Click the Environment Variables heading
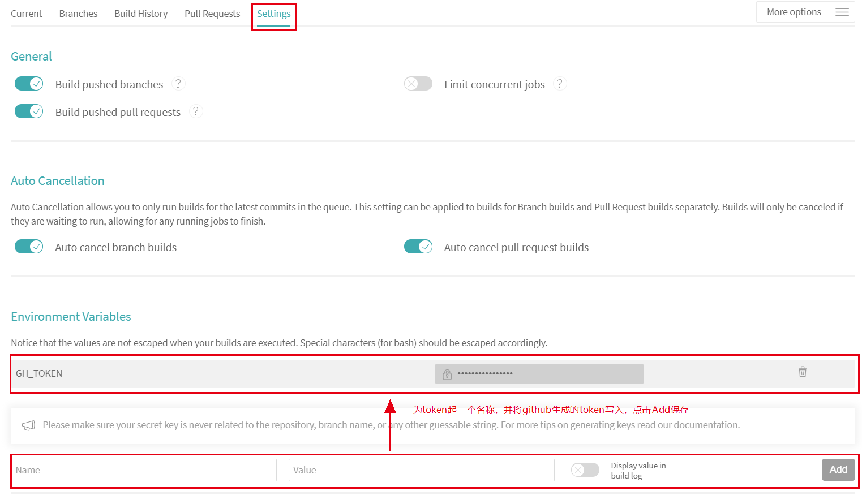This screenshot has height=504, width=862. coord(71,317)
